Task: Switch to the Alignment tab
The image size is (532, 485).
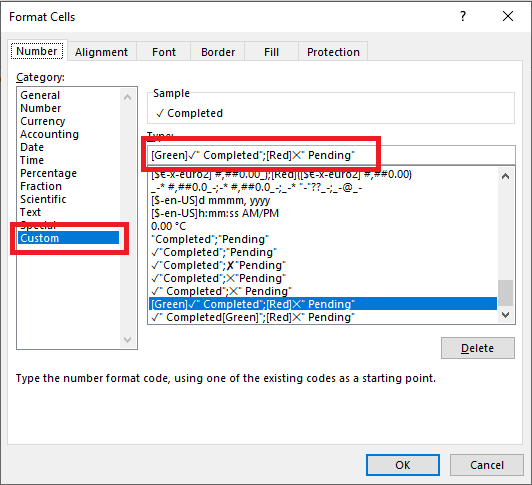Action: pyautogui.click(x=101, y=52)
